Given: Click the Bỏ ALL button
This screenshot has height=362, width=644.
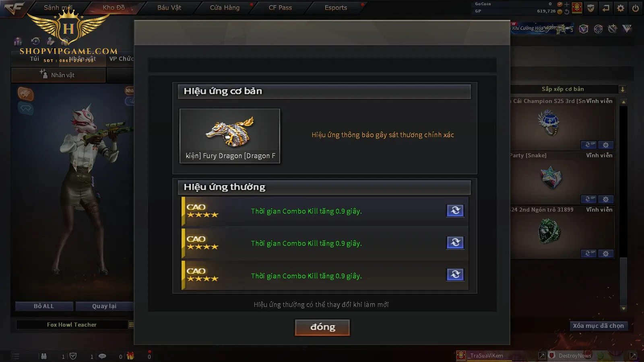Looking at the screenshot, I should click(x=44, y=306).
